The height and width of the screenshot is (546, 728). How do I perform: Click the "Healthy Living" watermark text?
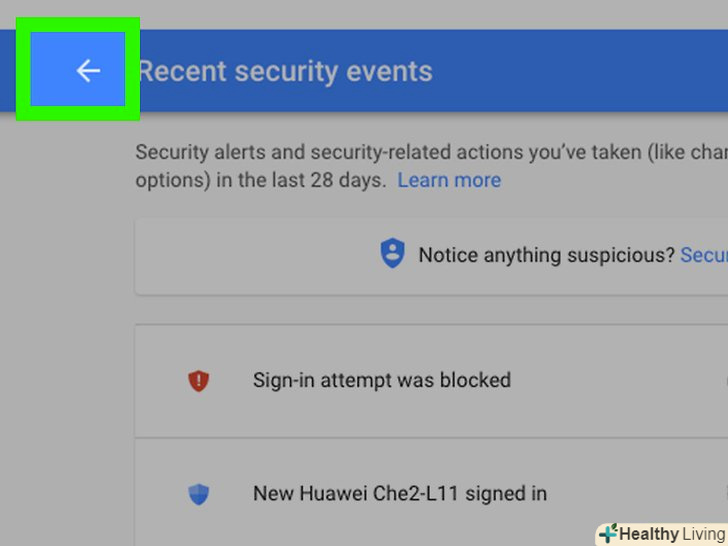click(672, 533)
